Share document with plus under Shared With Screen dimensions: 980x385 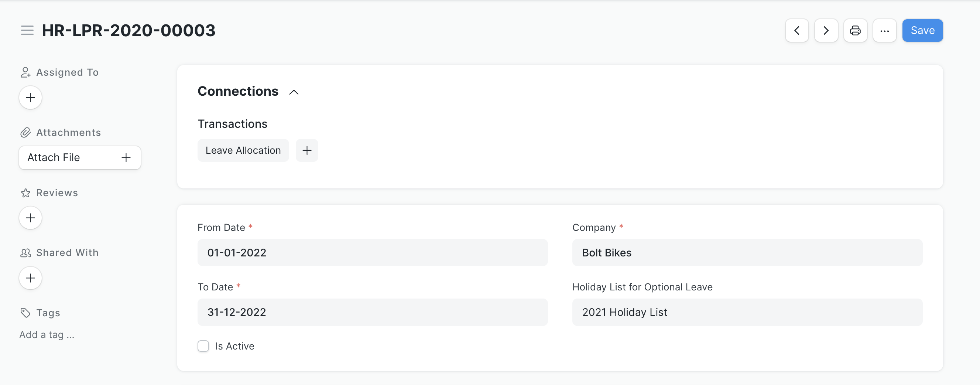[x=30, y=278]
